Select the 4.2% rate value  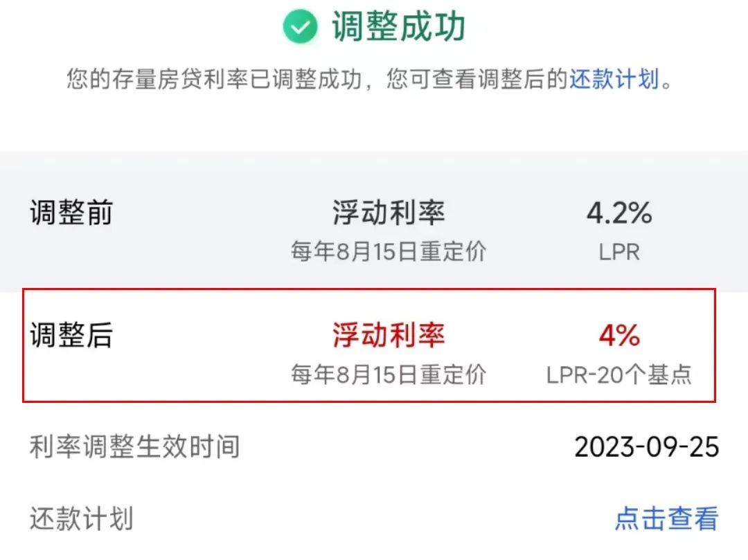[619, 213]
